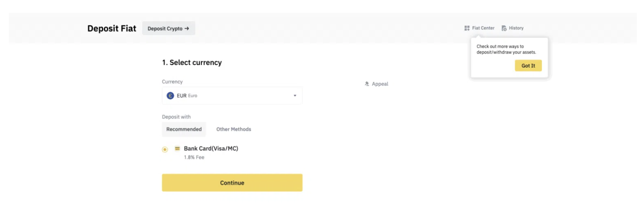
Task: Click the History clock icon
Action: coord(504,28)
